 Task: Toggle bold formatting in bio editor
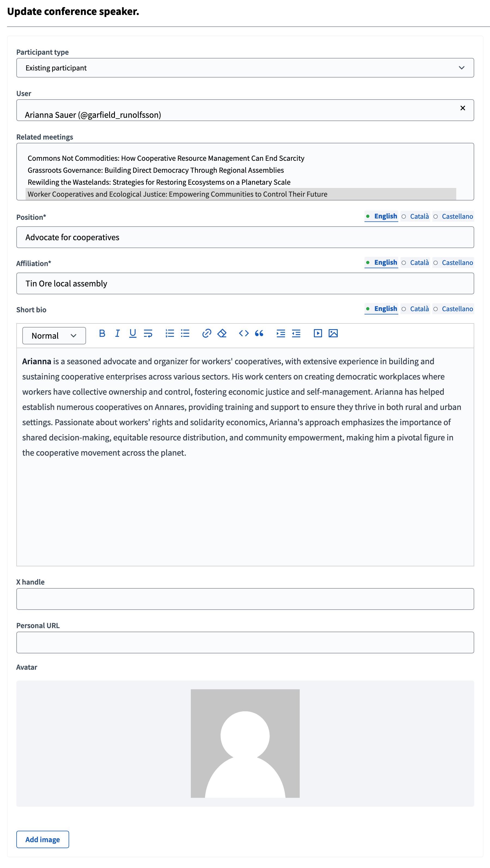coord(102,333)
